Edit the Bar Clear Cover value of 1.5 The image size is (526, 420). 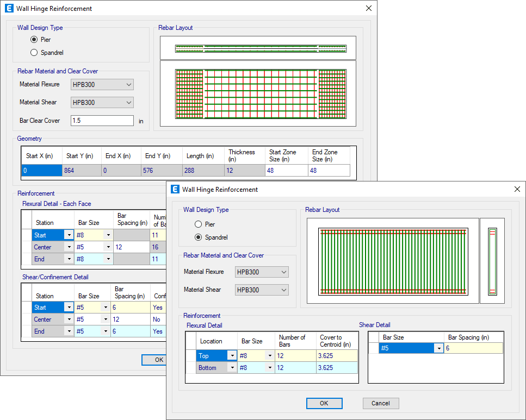click(102, 120)
